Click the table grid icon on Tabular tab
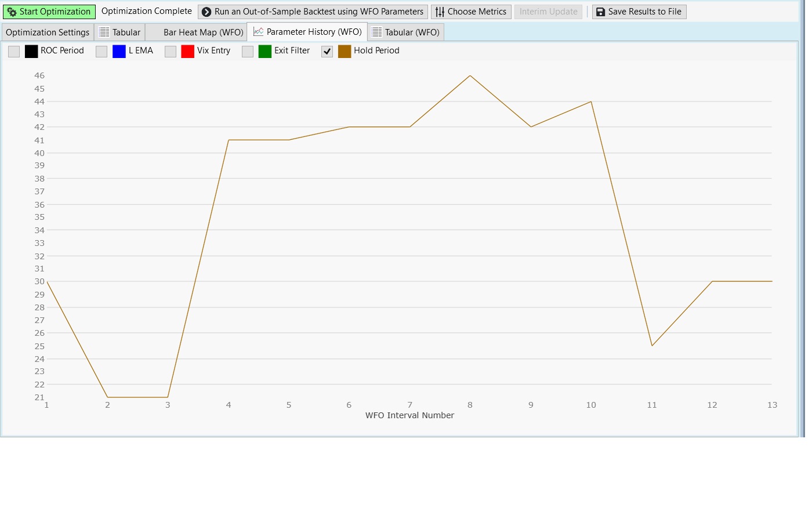 (104, 32)
